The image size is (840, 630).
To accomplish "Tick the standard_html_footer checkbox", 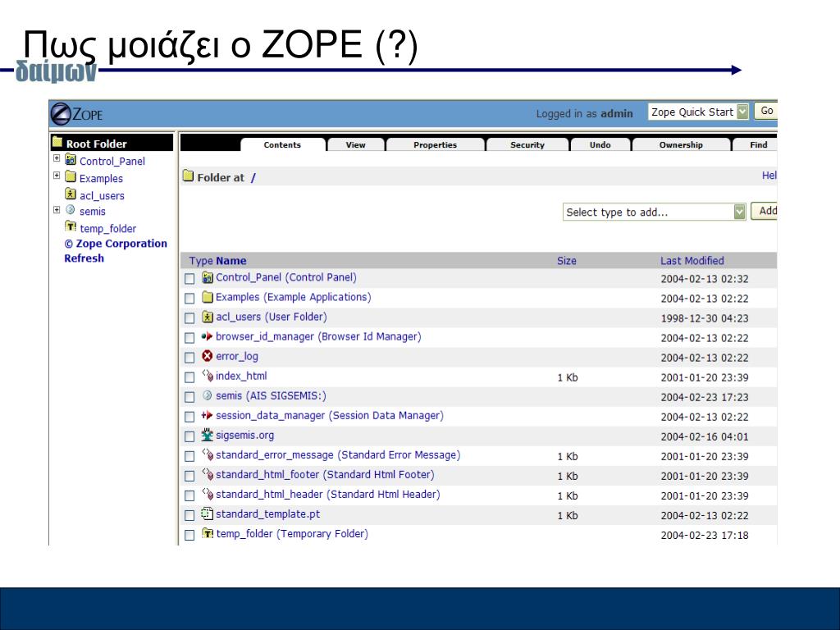I will click(189, 476).
